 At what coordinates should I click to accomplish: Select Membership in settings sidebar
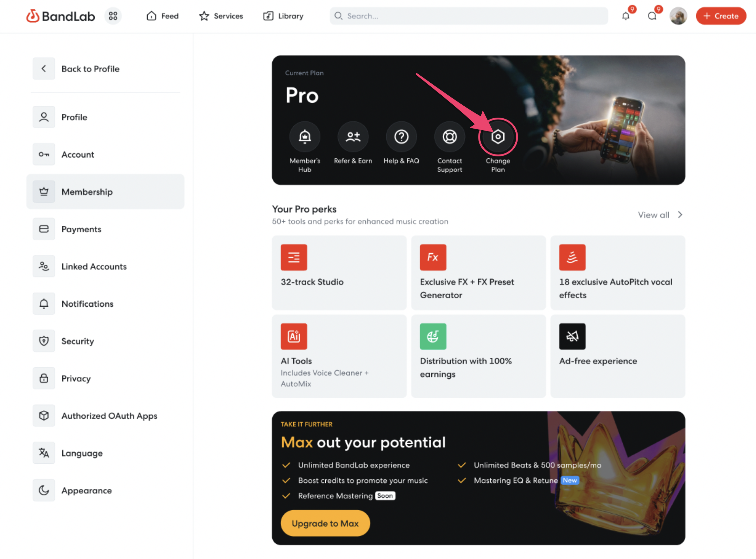coord(105,192)
